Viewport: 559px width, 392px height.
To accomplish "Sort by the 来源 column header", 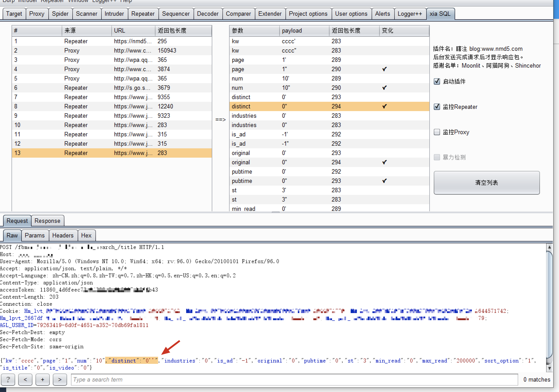I will pos(87,31).
